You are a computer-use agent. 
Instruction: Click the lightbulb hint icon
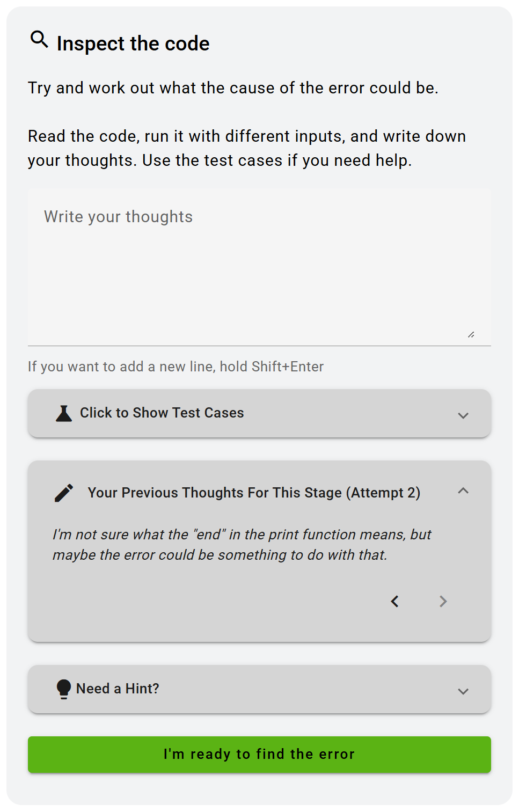(x=64, y=689)
